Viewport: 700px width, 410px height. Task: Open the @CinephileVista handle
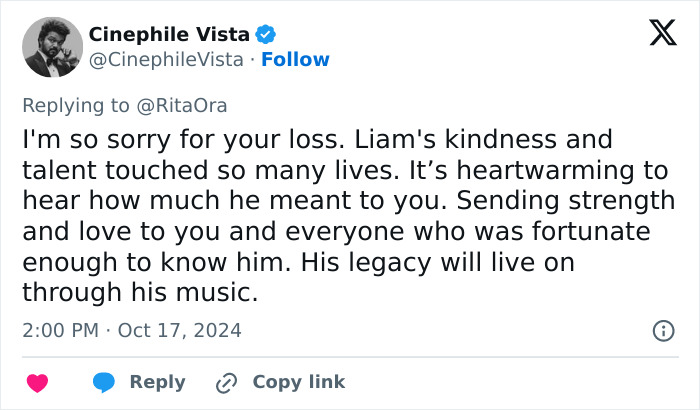point(166,60)
